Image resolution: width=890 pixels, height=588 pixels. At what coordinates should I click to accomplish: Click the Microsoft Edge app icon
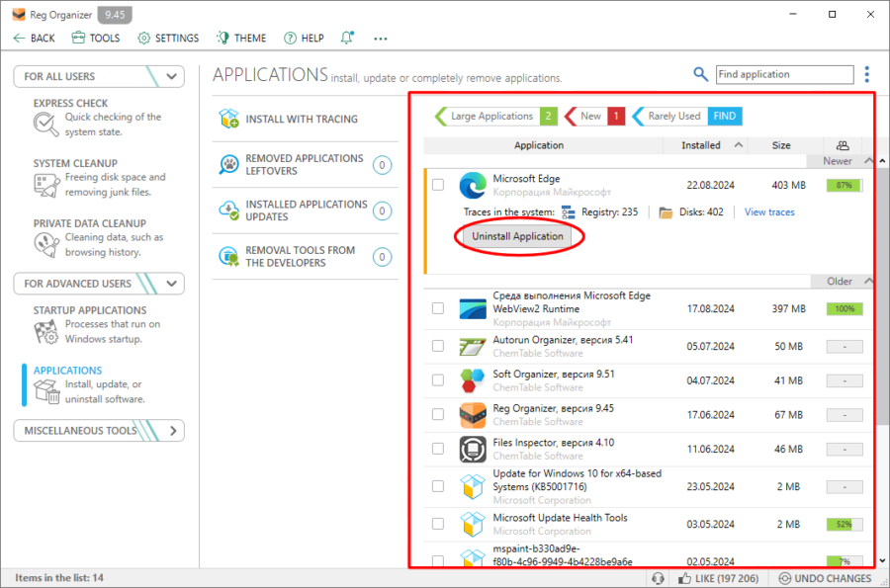point(473,186)
